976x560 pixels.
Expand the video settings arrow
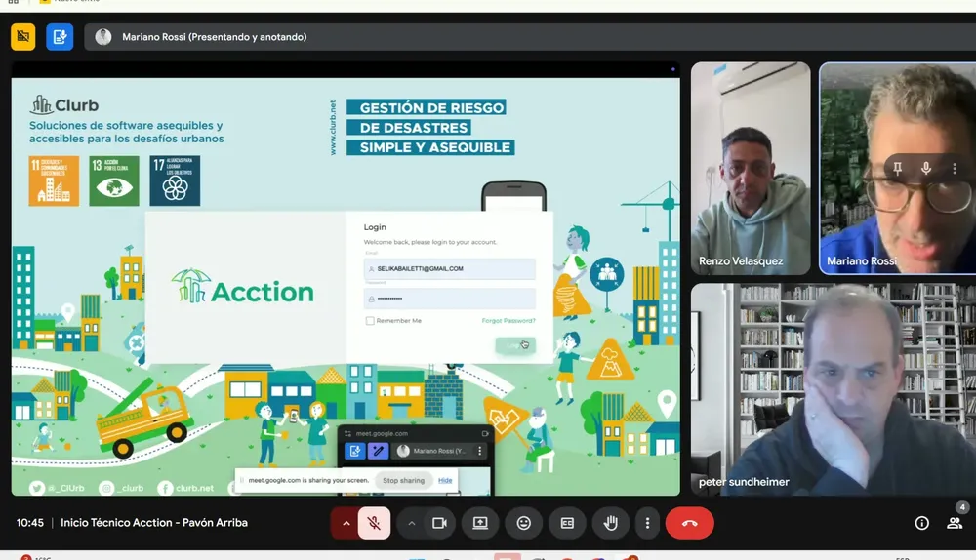412,523
